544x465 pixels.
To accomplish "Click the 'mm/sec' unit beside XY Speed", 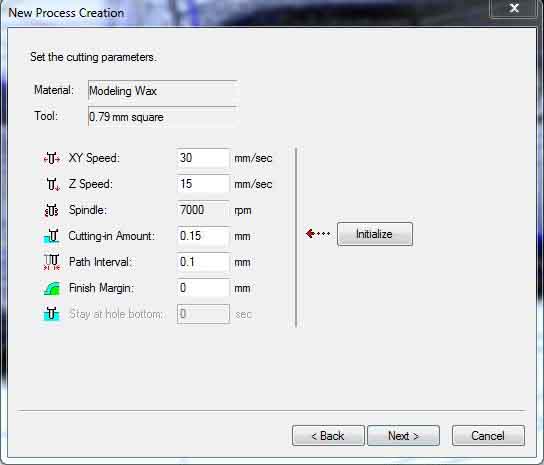I will pyautogui.click(x=253, y=158).
